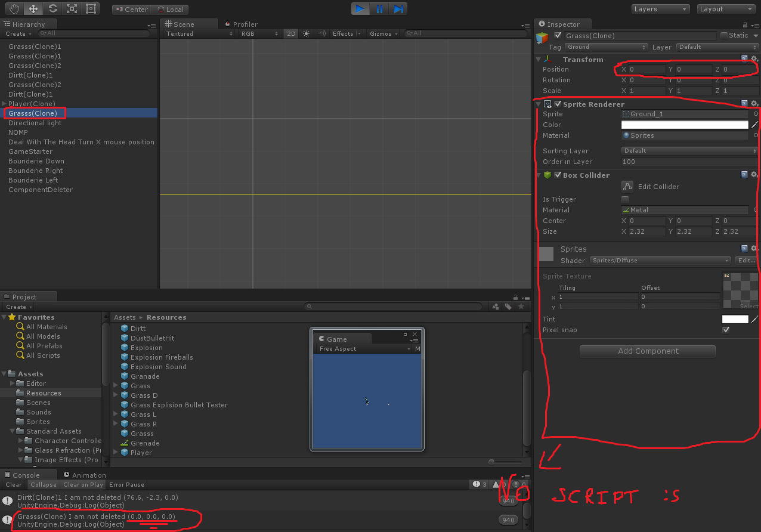Screen dimensions: 761x532
Task: Expand Player(Clone) in the Hierarchy
Action: pyautogui.click(x=4, y=104)
